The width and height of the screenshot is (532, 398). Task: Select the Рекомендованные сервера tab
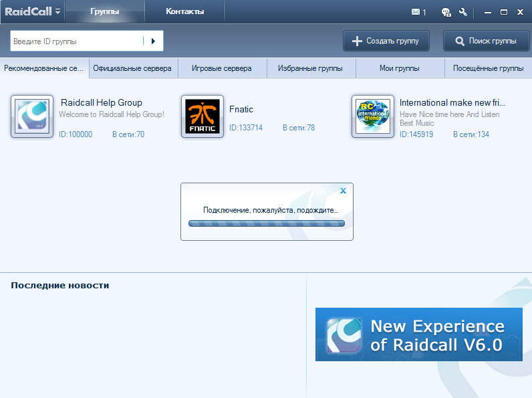click(45, 68)
